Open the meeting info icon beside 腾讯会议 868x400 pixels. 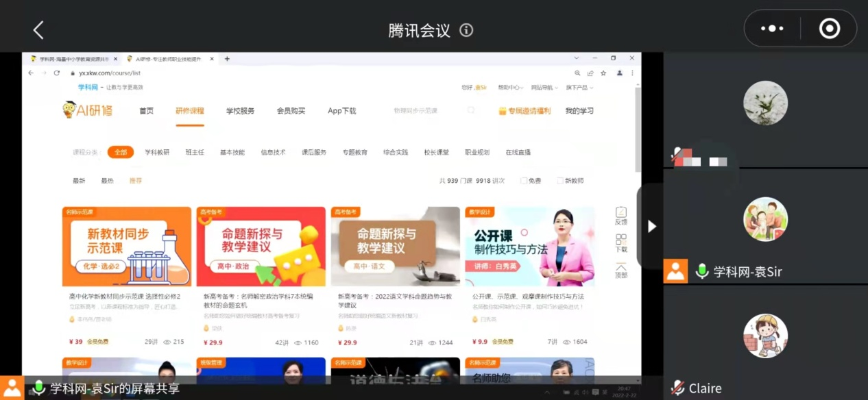tap(466, 30)
